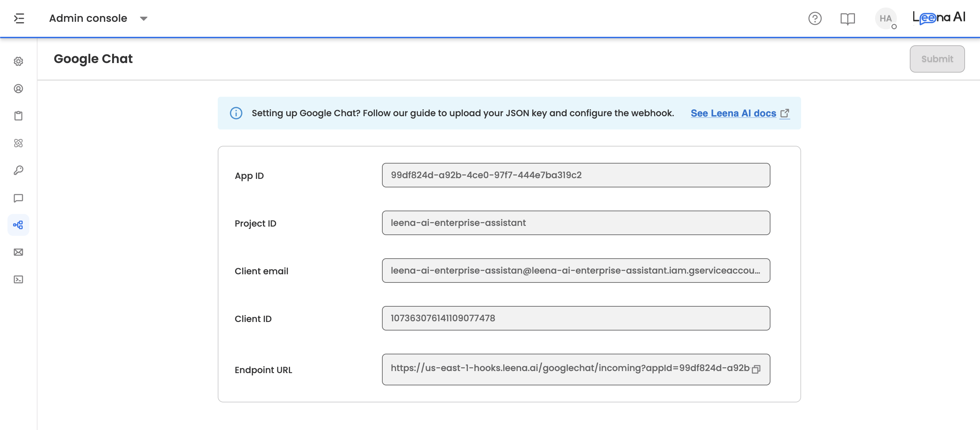Open the documentation book icon
Image resolution: width=980 pixels, height=430 pixels.
tap(847, 18)
